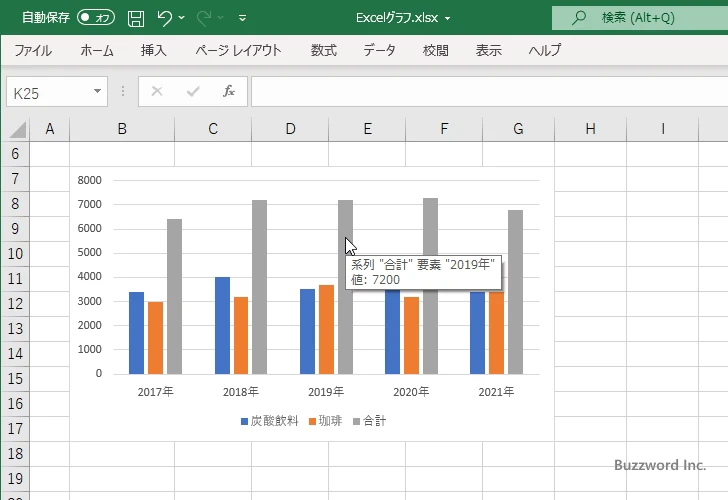Open the ファイル tab
Screen dimensions: 728x500
pyautogui.click(x=33, y=50)
